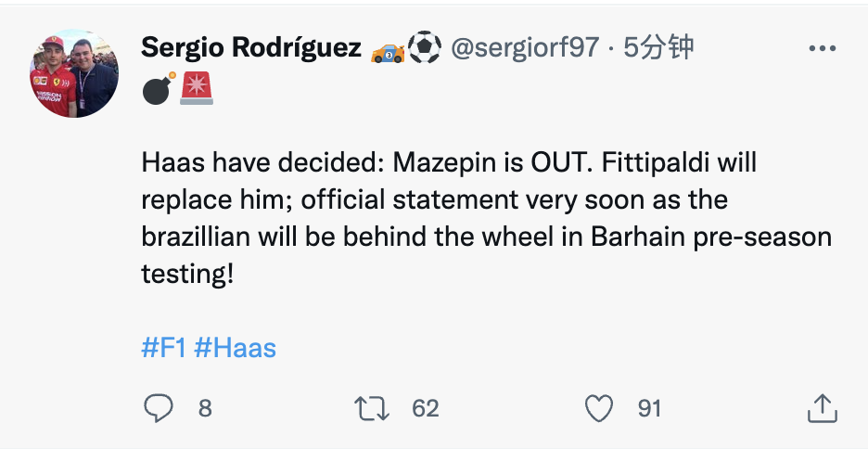
Task: Like the tweet with the heart icon
Action: [x=600, y=408]
